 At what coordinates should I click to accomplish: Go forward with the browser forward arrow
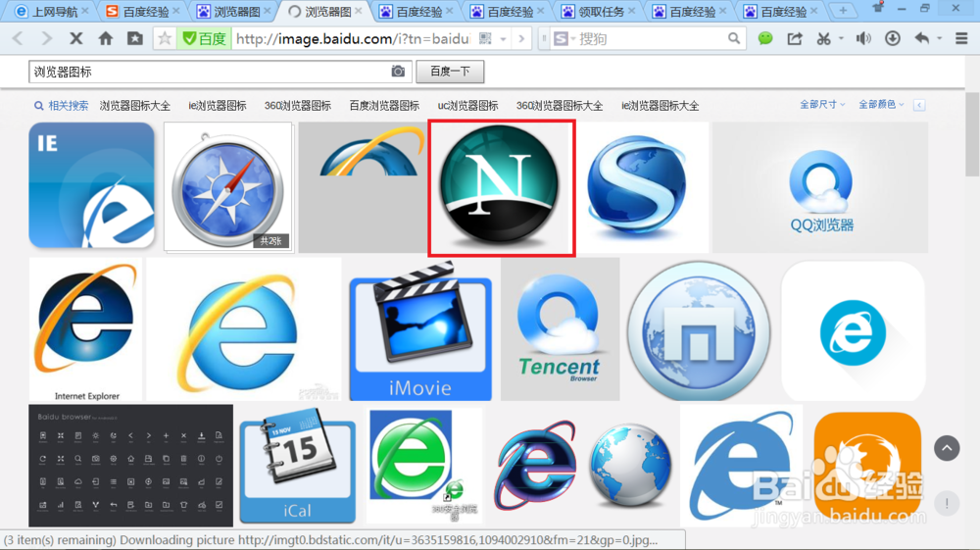point(46,39)
